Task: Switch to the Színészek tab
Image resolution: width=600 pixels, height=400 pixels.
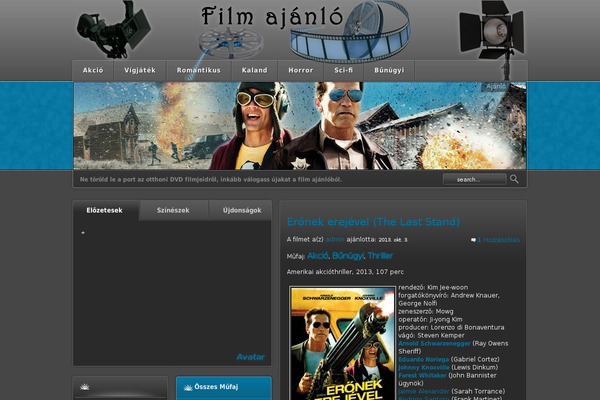Action: (x=173, y=211)
